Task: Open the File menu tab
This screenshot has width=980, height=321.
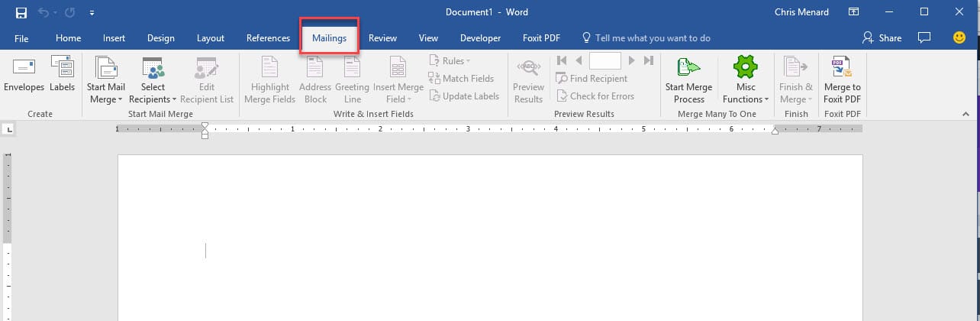Action: pos(21,38)
